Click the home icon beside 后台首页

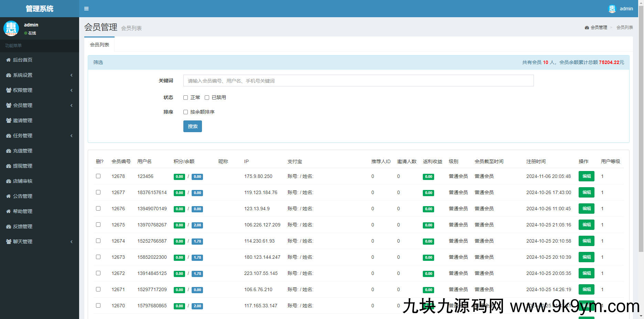[9, 60]
